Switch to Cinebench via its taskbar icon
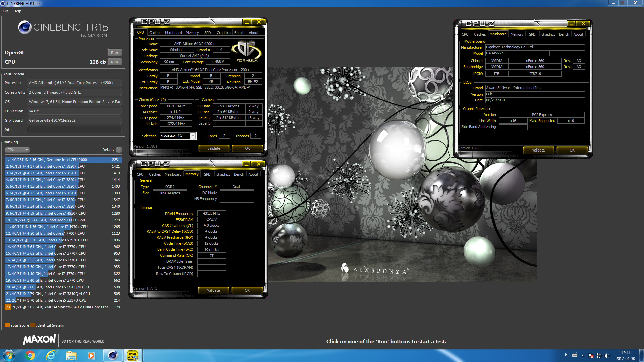The image size is (644, 362). (x=113, y=355)
